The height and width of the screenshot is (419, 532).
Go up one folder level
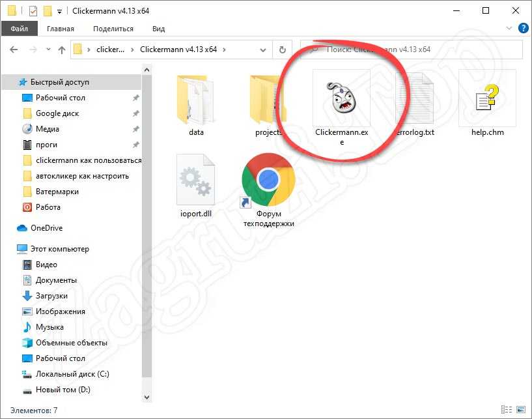[x=62, y=50]
